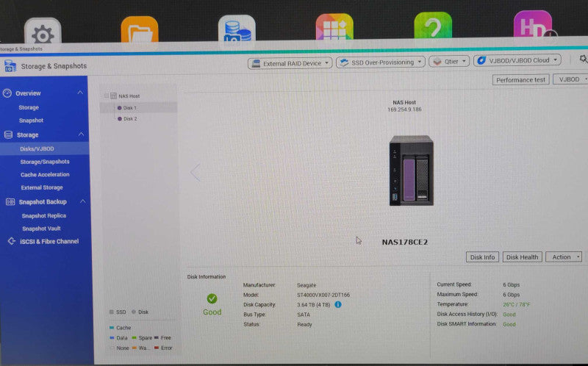Click the Disk Info button
The width and height of the screenshot is (588, 366).
tap(482, 257)
